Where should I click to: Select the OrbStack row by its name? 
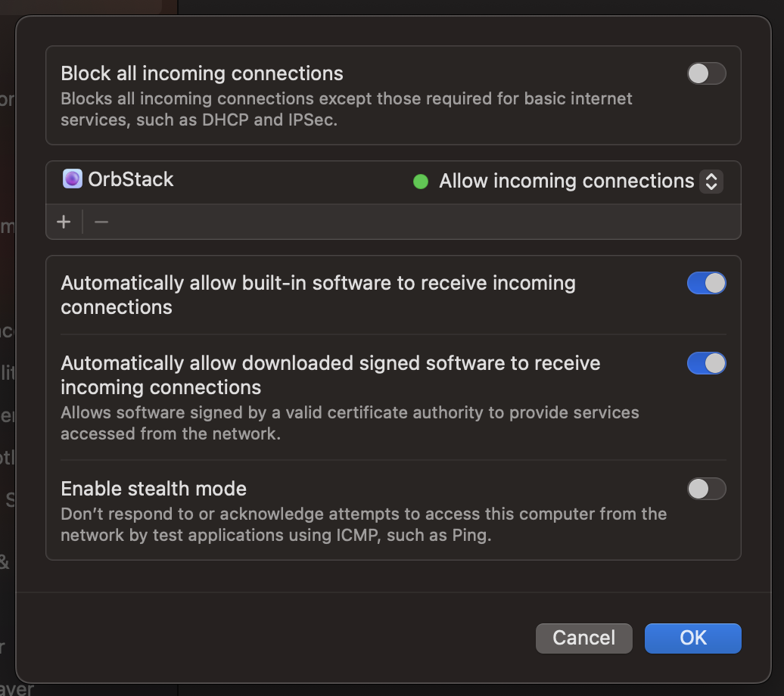coord(131,179)
